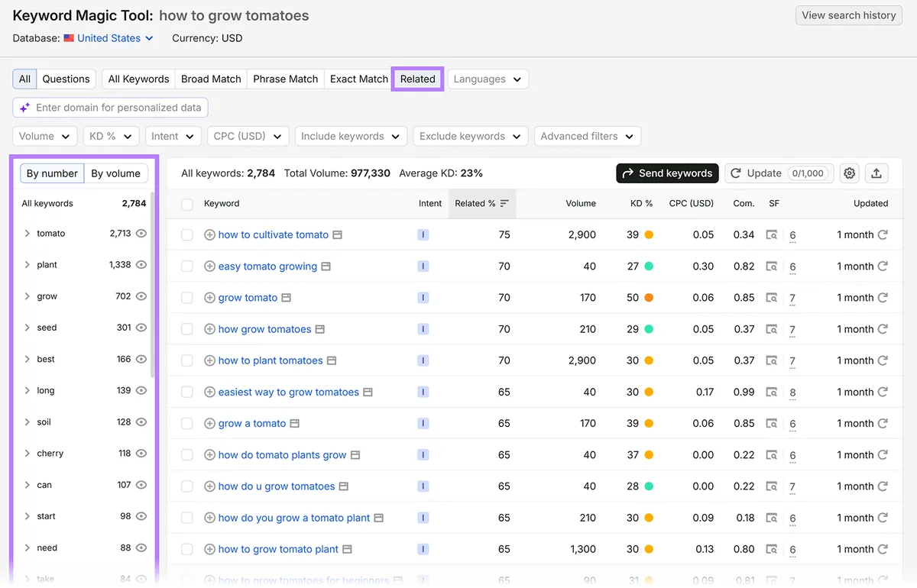View SERP features icon for 'how to cultivate tomato'
The height and width of the screenshot is (588, 917).
(772, 235)
